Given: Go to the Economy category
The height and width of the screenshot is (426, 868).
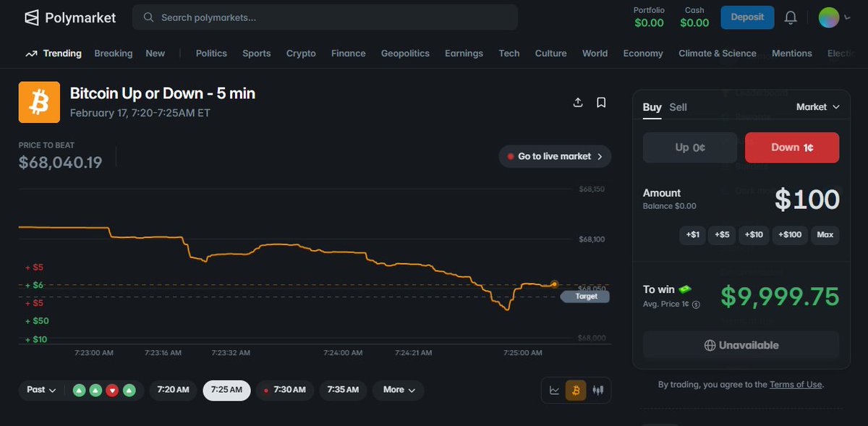Looking at the screenshot, I should (643, 54).
